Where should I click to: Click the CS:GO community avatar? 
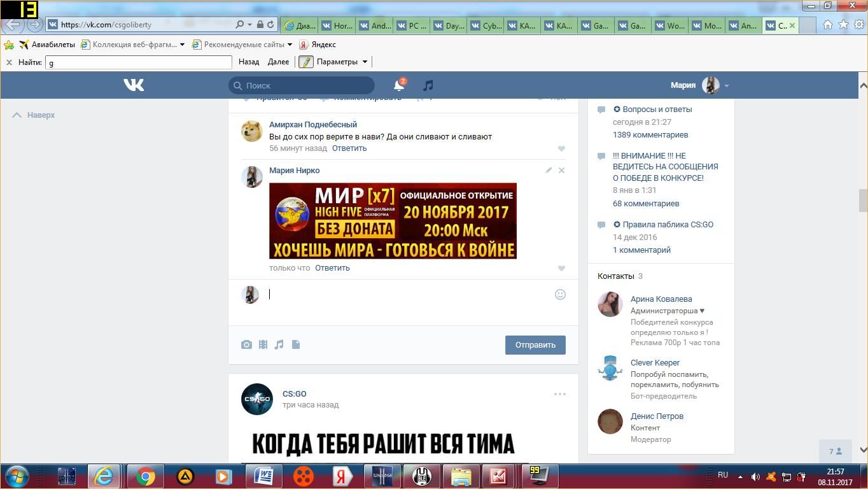click(x=257, y=399)
